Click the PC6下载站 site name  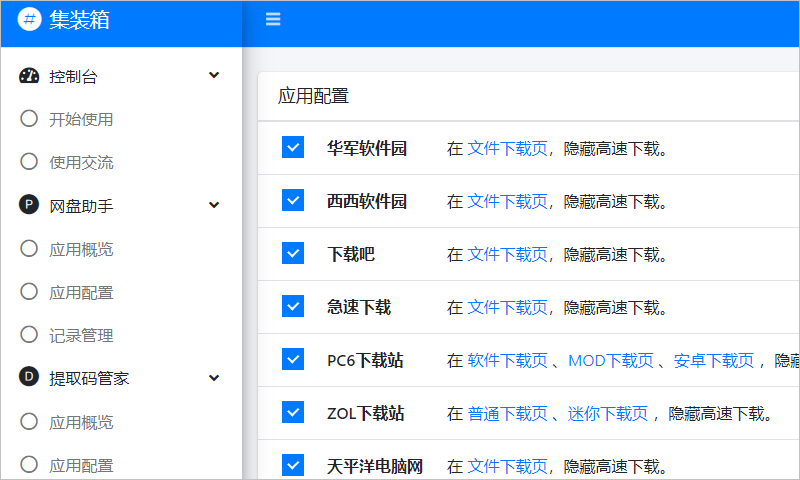point(365,361)
